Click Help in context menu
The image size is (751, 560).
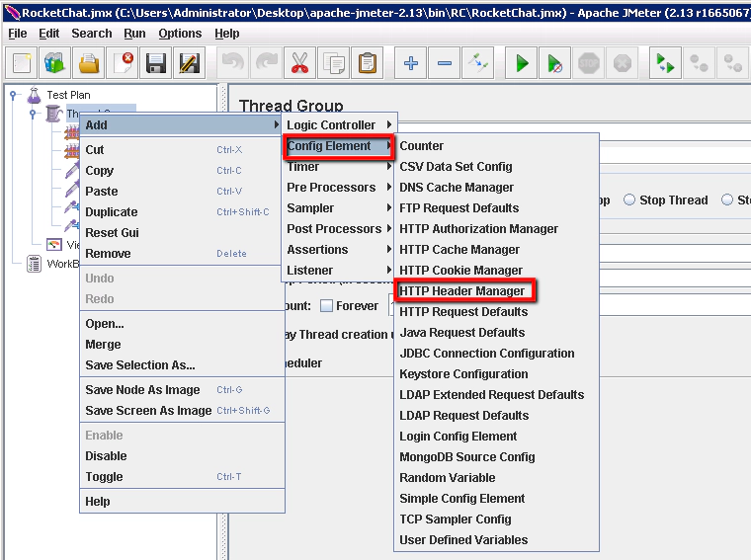coord(182,502)
